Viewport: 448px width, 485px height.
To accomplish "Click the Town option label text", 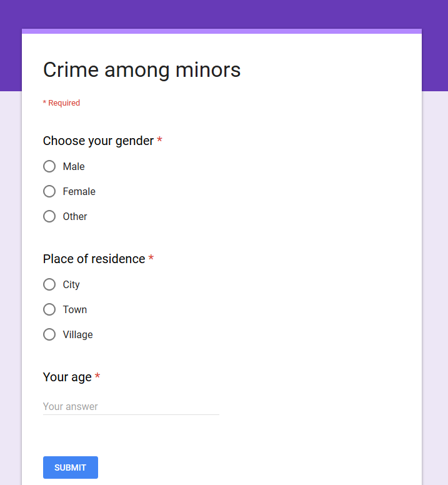I will (x=75, y=309).
